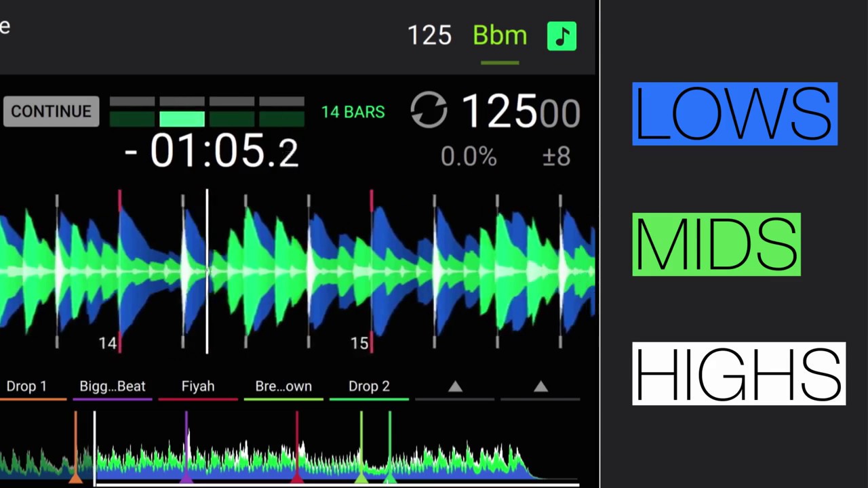Image resolution: width=868 pixels, height=488 pixels.
Task: Trigger the Drop 2 hot cue
Action: click(x=369, y=386)
